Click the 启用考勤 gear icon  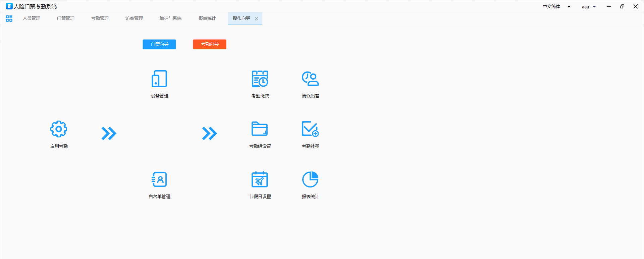pyautogui.click(x=59, y=129)
